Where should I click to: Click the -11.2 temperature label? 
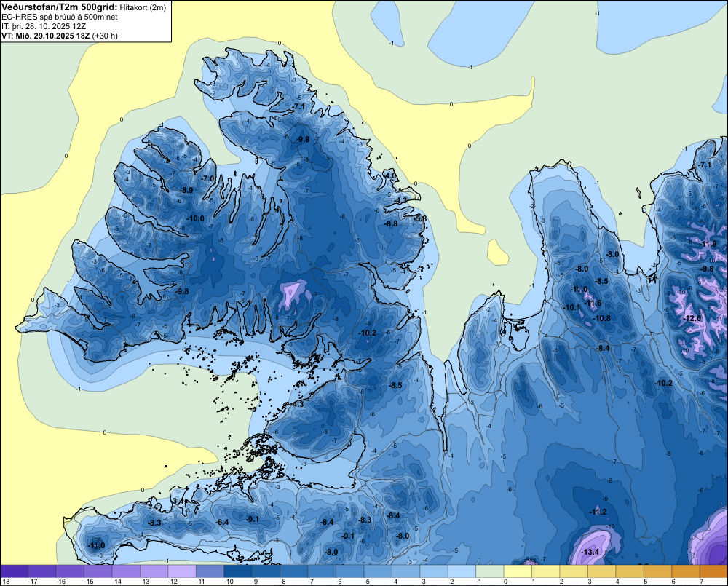click(x=598, y=512)
